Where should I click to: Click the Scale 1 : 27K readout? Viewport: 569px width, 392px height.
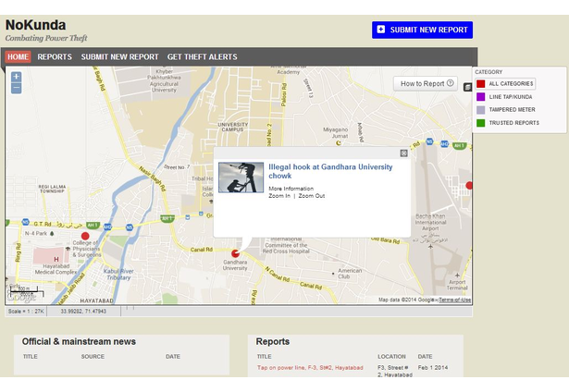click(26, 312)
